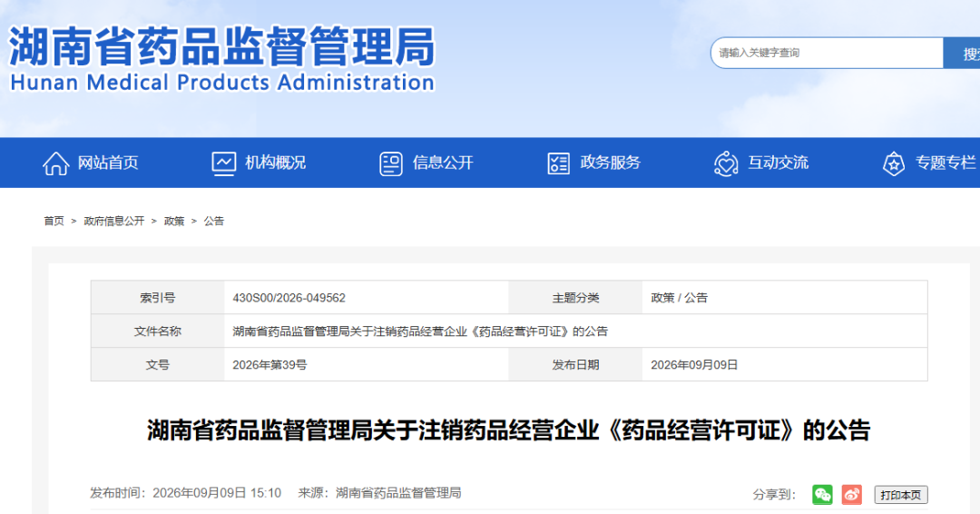Click the heart icon beside 互动交流

pyautogui.click(x=726, y=163)
